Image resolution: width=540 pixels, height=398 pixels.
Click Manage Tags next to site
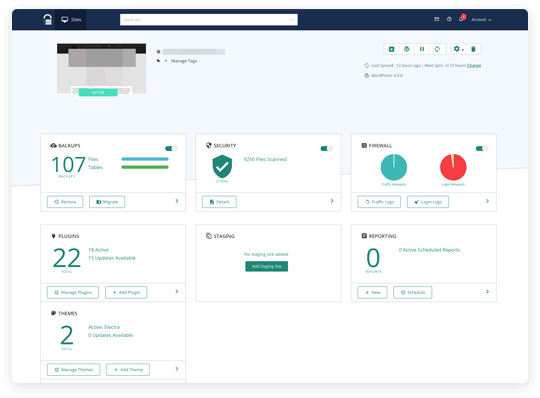click(184, 61)
